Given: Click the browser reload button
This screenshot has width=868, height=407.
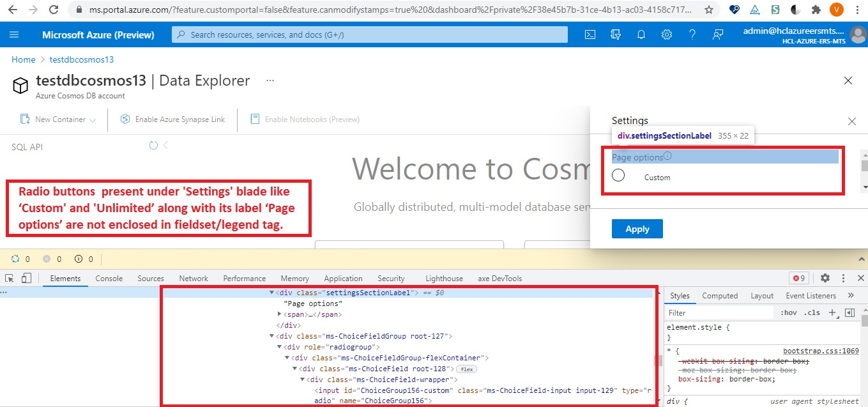Looking at the screenshot, I should coord(54,10).
